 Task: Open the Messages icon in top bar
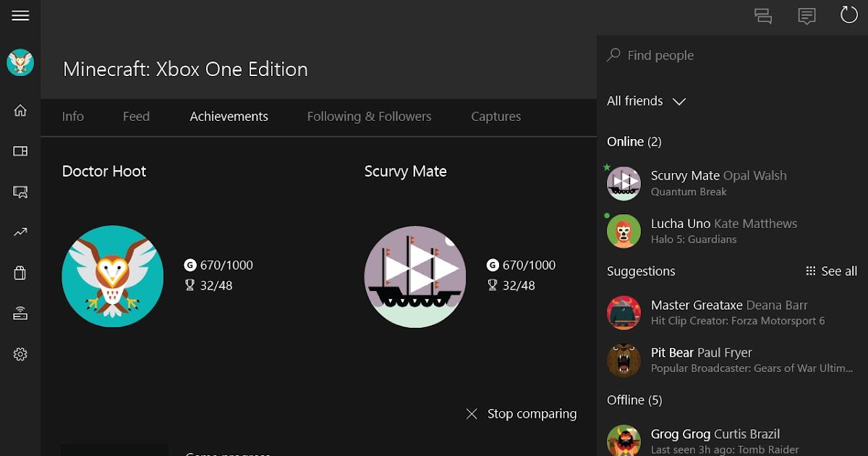pos(807,16)
